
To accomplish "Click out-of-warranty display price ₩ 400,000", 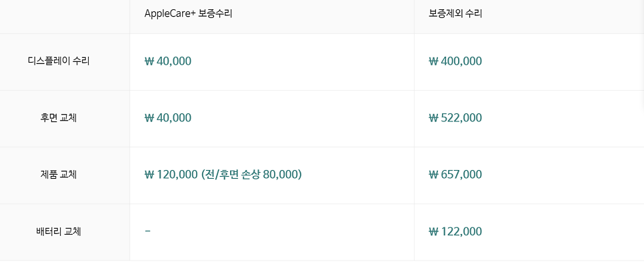I will (455, 61).
